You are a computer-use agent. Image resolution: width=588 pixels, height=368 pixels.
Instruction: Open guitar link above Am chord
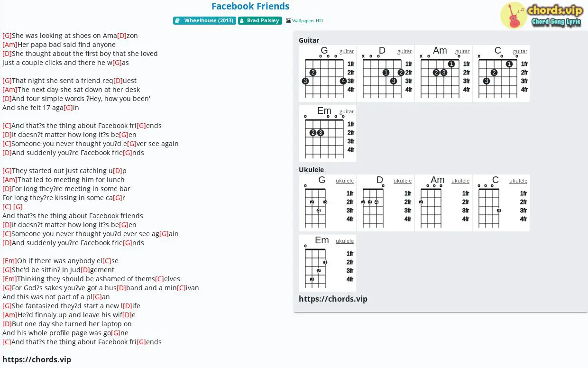pyautogui.click(x=462, y=51)
